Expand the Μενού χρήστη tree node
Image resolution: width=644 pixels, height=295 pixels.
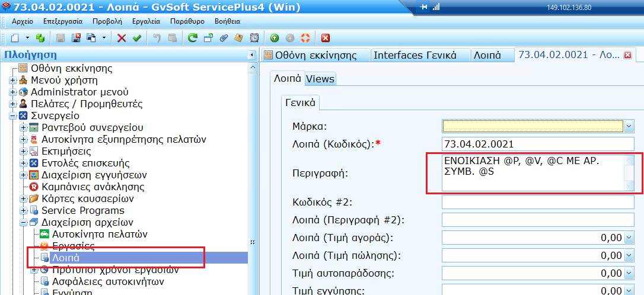(x=13, y=81)
